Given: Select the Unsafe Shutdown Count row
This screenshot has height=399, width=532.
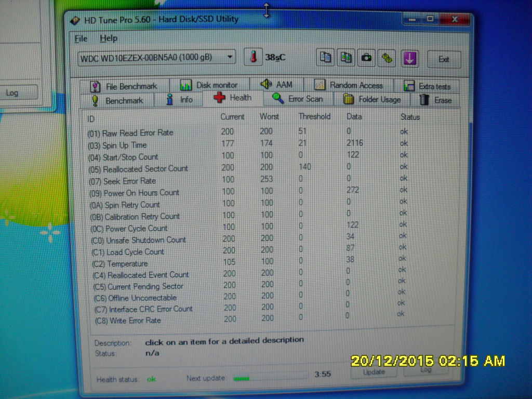Looking at the screenshot, I should click(x=248, y=239).
